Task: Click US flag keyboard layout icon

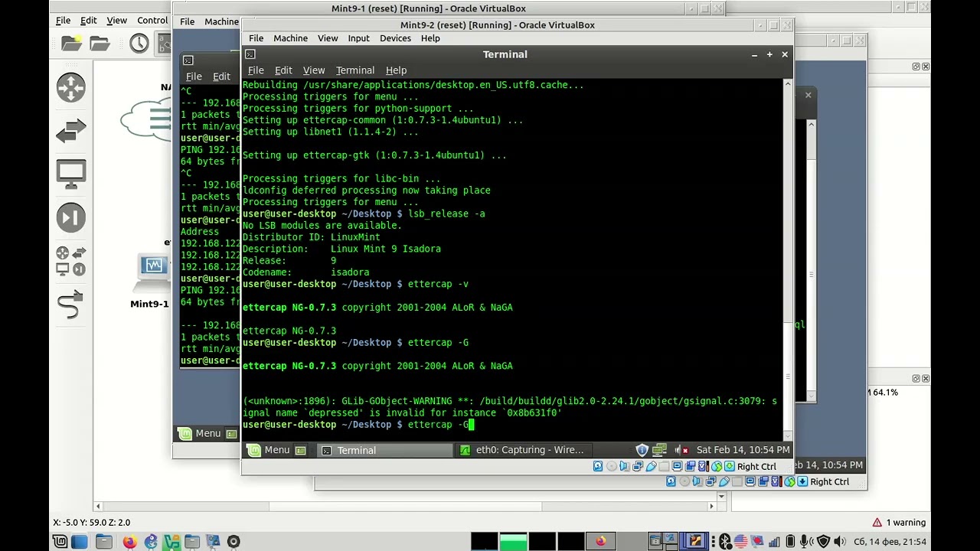Action: tap(740, 542)
